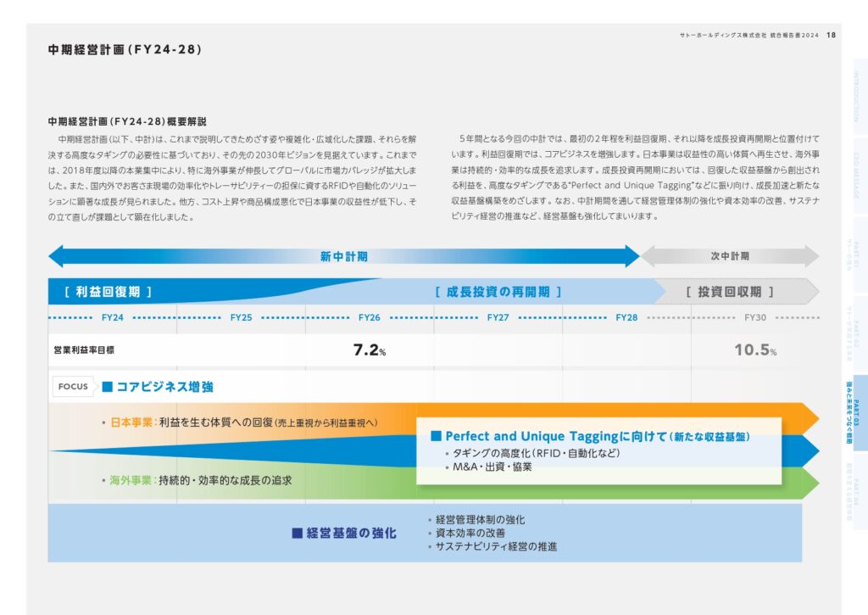Click the FY27 timeline label
868x615 pixels.
[498, 317]
